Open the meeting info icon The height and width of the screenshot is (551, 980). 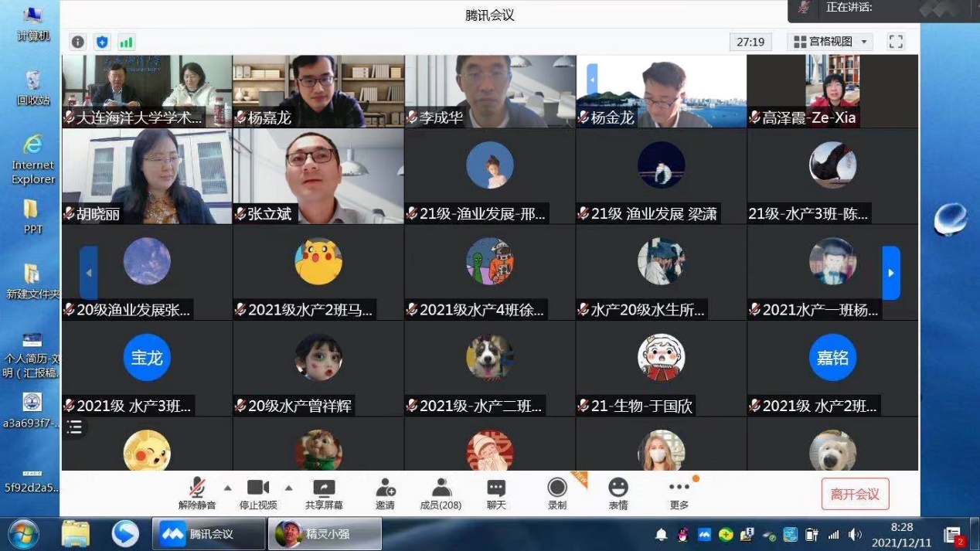[77, 42]
